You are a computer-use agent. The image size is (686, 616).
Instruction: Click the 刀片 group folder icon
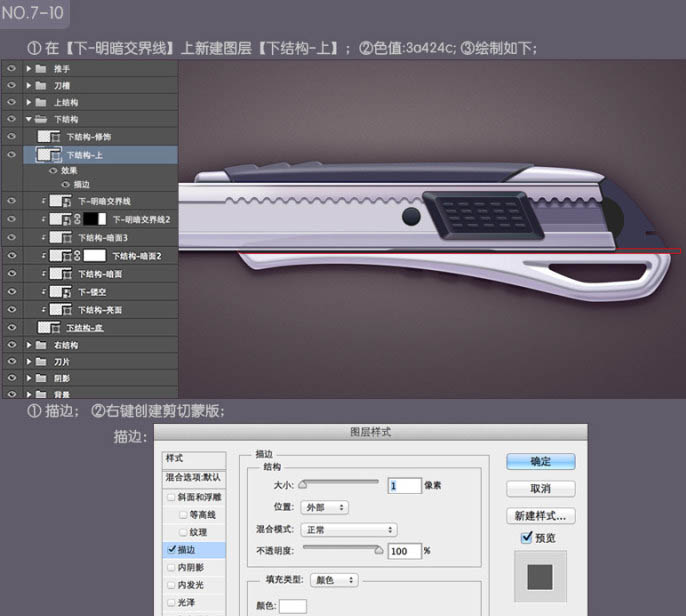[x=41, y=362]
